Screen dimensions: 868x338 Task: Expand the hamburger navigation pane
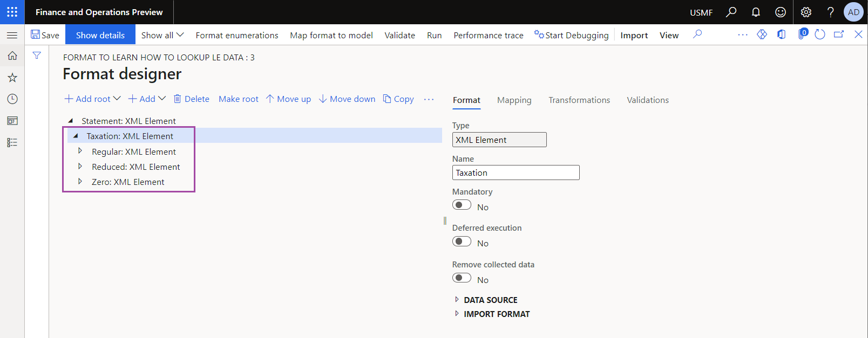pos(12,35)
